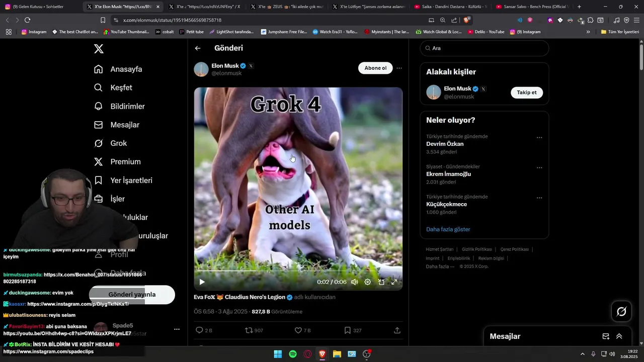Open Mesajlar from sidebar
This screenshot has width=644, height=362.
click(117, 125)
